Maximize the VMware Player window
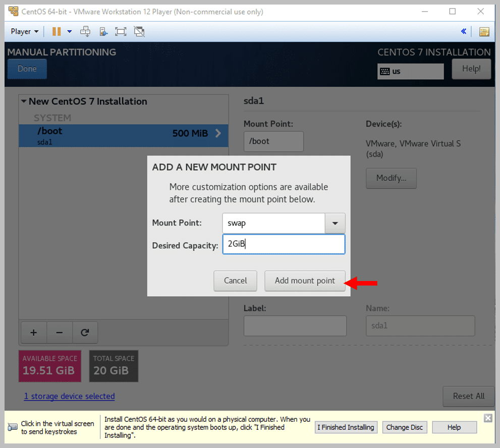Image resolution: width=500 pixels, height=448 pixels. click(453, 12)
